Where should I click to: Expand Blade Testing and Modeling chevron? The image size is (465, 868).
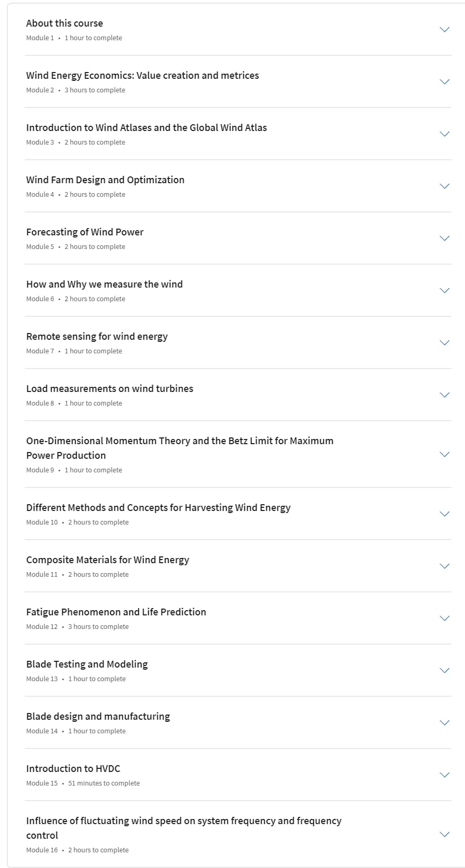click(445, 671)
